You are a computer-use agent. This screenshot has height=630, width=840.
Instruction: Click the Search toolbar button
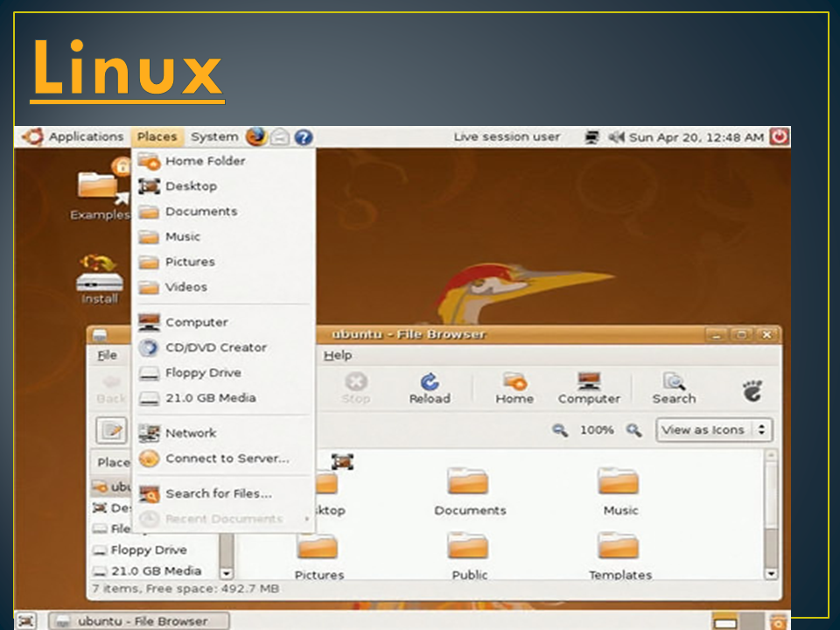click(x=674, y=388)
